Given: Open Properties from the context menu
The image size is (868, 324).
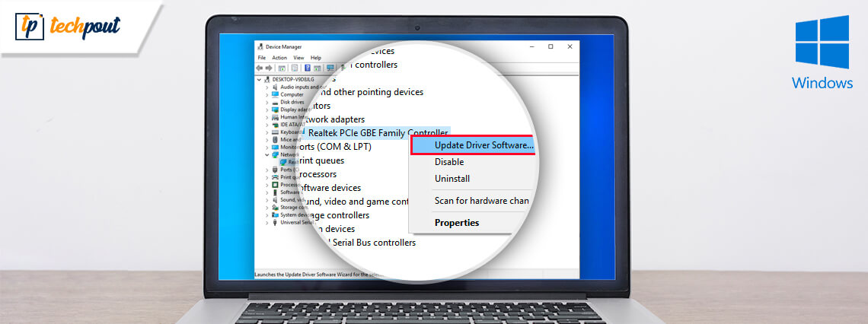Looking at the screenshot, I should point(457,223).
